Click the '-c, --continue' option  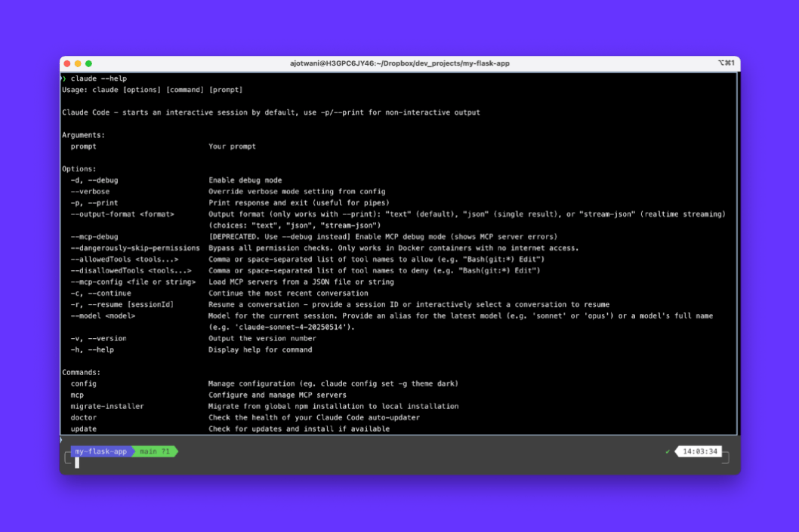pos(101,294)
